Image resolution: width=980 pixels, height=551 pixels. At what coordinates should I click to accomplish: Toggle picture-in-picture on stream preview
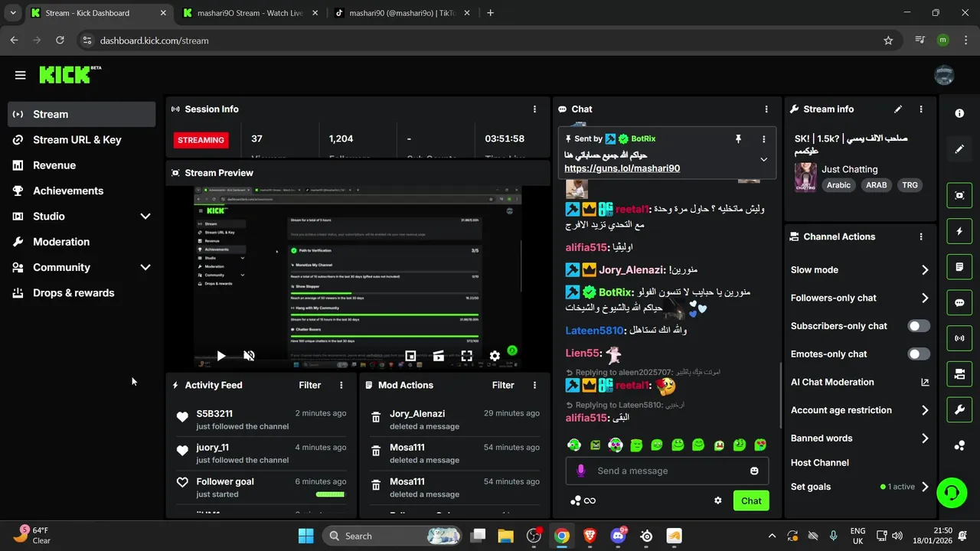pos(410,356)
